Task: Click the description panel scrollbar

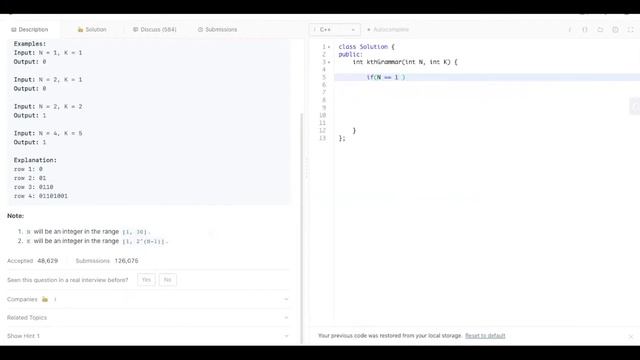Action: point(302,229)
